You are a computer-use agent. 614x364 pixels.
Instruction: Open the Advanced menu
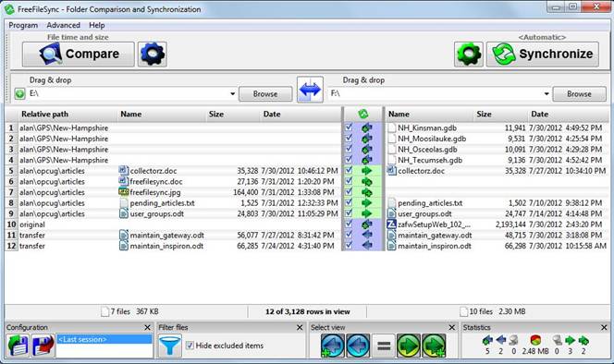pyautogui.click(x=63, y=26)
